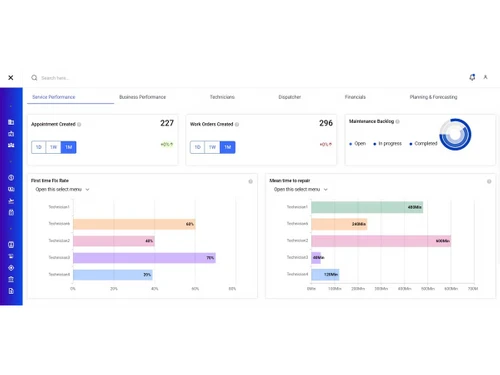
Task: Select 1M range for Appointment Created
Action: (69, 147)
